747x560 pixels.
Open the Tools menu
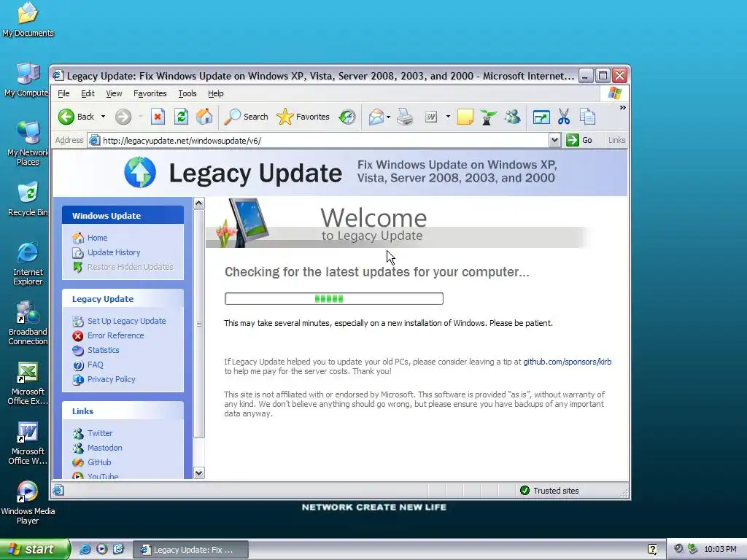tap(187, 93)
